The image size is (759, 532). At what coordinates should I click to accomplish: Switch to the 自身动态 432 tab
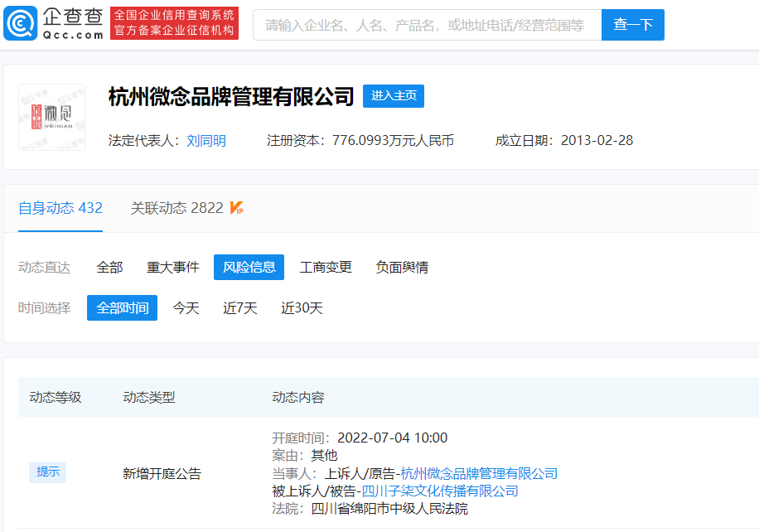click(60, 208)
